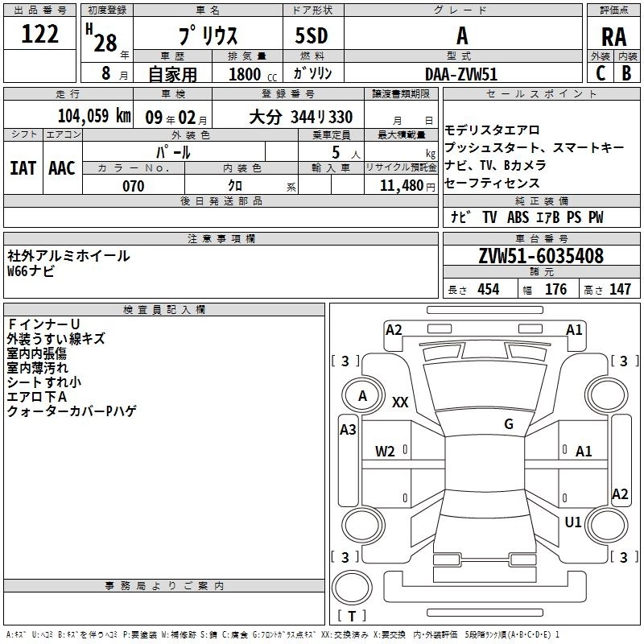
Task: Click the G windshield chip mark
Action: [509, 424]
